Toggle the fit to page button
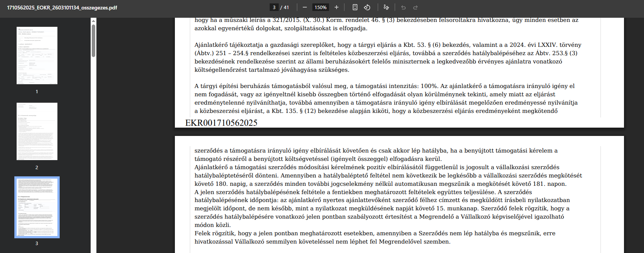 (x=355, y=7)
